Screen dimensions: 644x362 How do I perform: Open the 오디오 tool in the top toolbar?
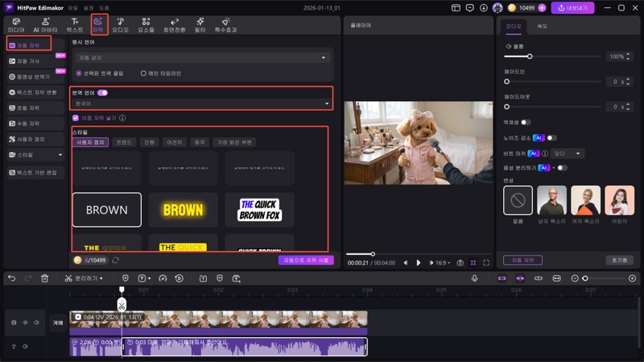click(x=120, y=25)
